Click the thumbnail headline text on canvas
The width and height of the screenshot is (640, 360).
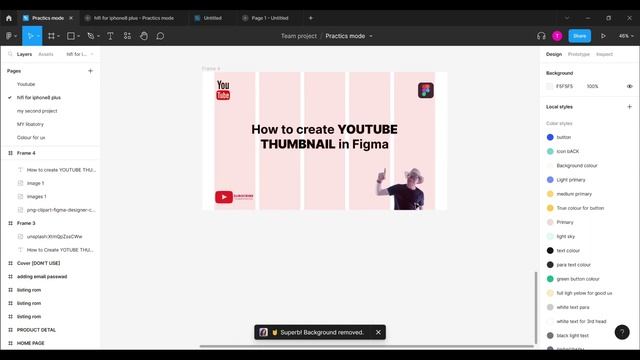pyautogui.click(x=324, y=137)
